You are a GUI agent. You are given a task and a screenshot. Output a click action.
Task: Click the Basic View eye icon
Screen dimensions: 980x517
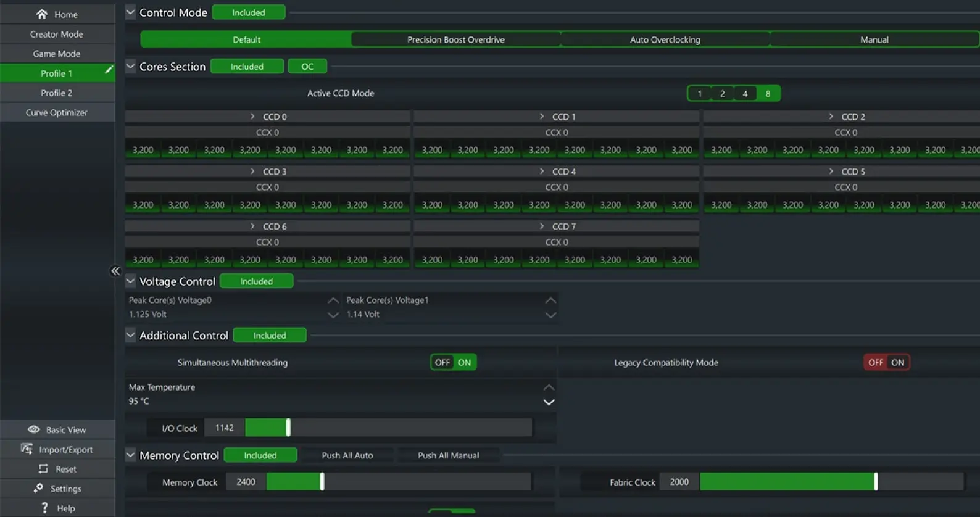[34, 429]
